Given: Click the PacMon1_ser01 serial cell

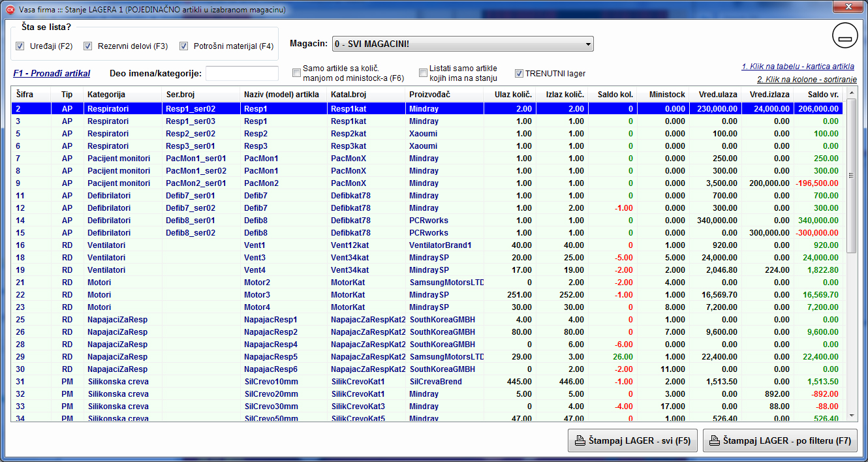Looking at the screenshot, I should coord(201,159).
